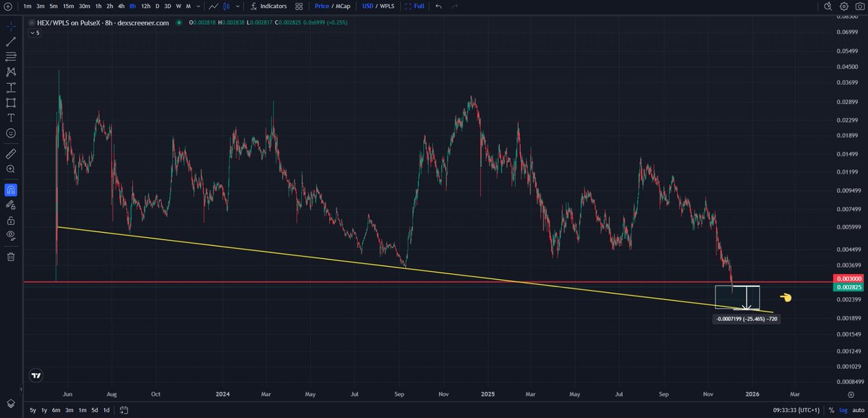Open the Fibonacci and pitchfork tools
Screen dimensions: 868x418
11,56
